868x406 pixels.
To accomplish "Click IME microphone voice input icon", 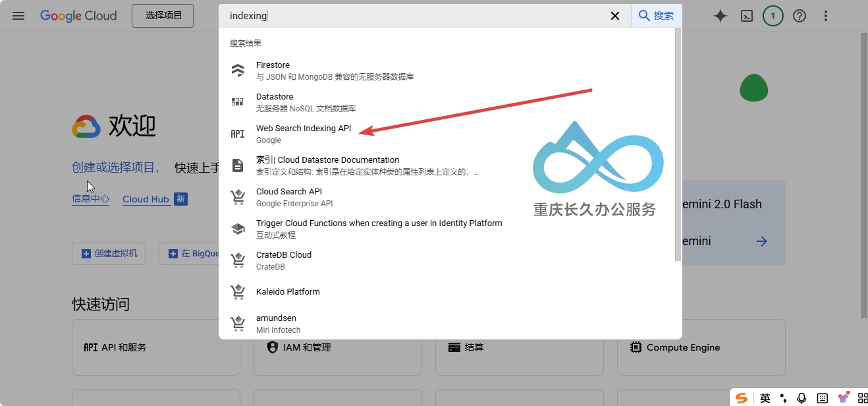I will (x=801, y=398).
